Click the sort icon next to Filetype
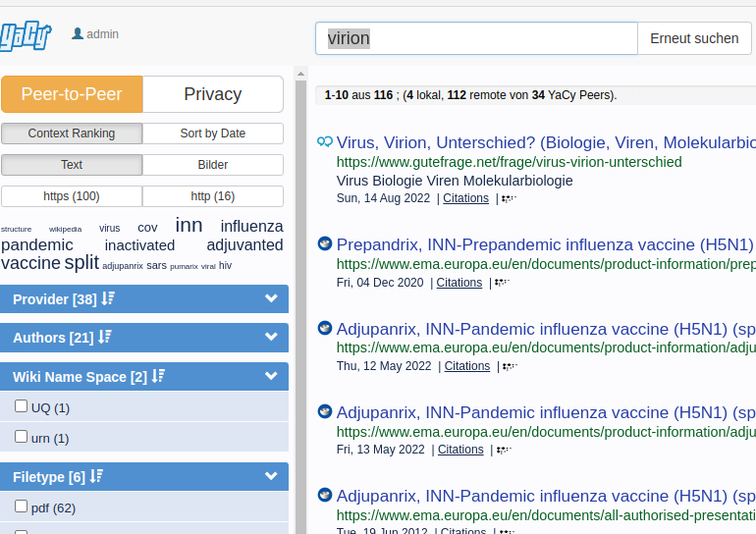The image size is (756, 534). [x=96, y=477]
